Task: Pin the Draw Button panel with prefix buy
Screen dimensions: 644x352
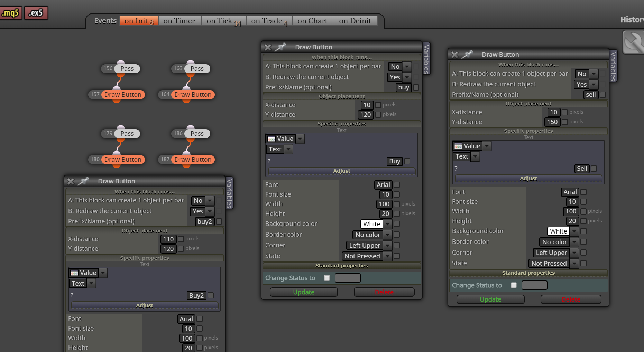Action: [x=280, y=47]
